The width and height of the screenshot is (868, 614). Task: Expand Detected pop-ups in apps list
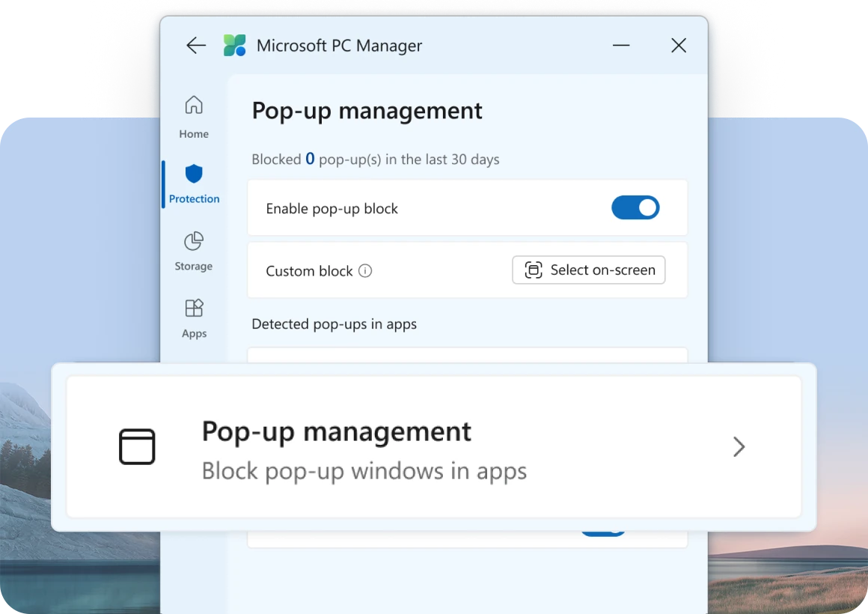coord(334,324)
